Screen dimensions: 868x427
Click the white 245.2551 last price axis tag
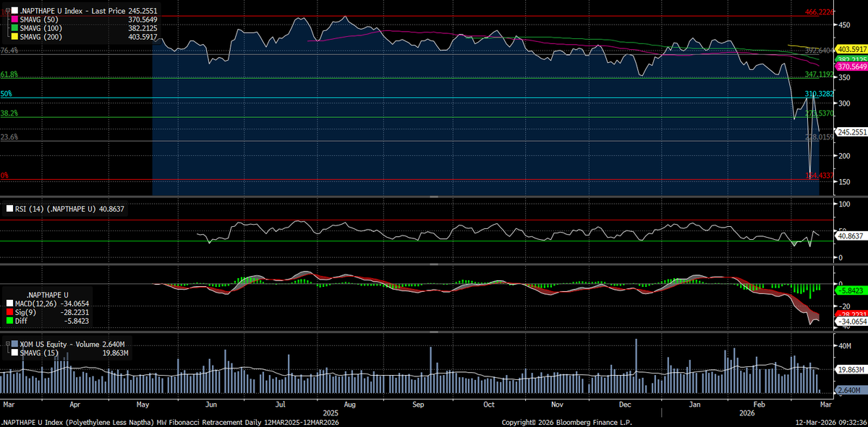[851, 132]
